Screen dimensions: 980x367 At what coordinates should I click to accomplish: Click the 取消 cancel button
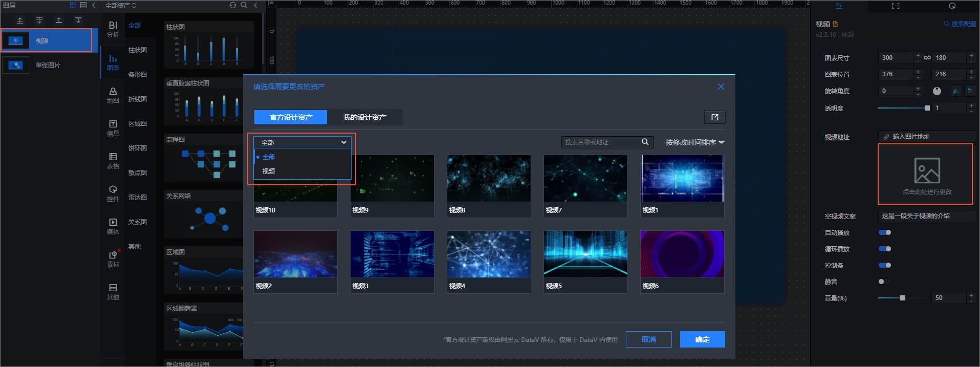click(x=648, y=339)
